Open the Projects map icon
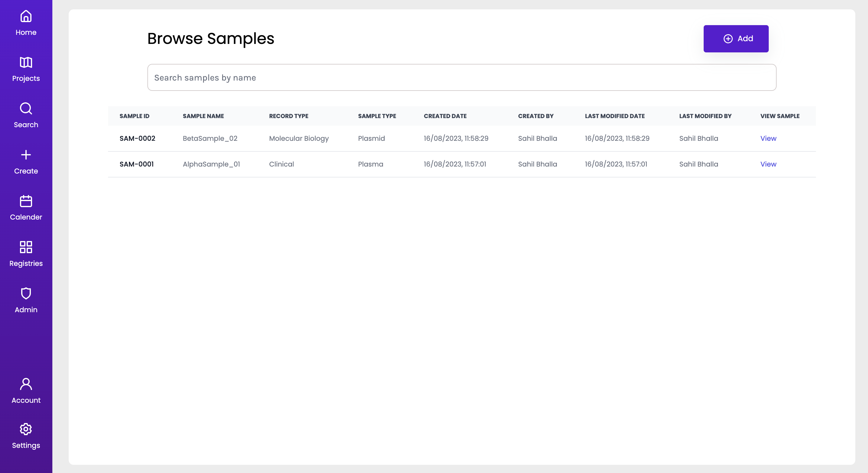This screenshot has width=868, height=473. 26,62
